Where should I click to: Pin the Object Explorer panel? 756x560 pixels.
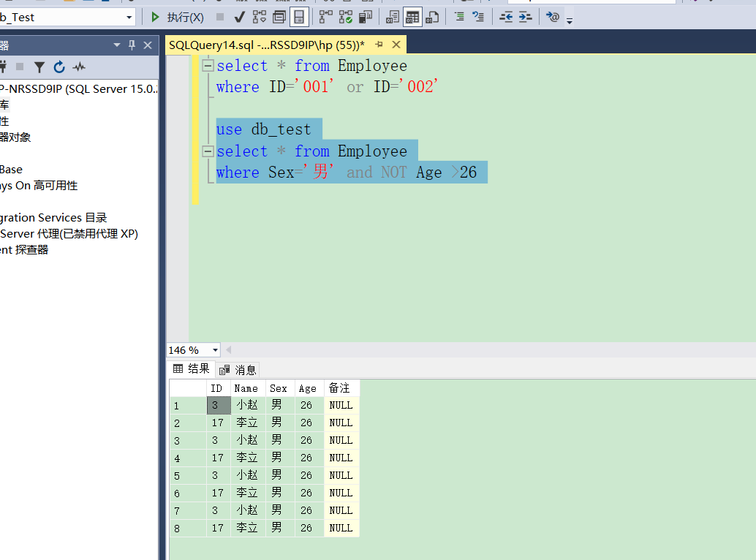[x=132, y=45]
